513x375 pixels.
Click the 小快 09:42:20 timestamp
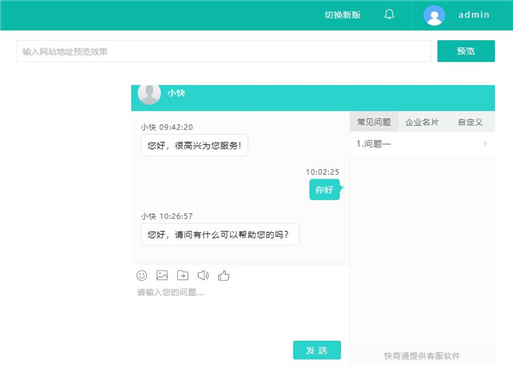[167, 127]
